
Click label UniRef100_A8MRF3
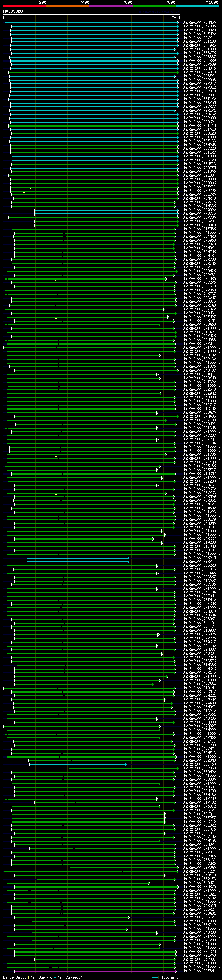coord(199,198)
